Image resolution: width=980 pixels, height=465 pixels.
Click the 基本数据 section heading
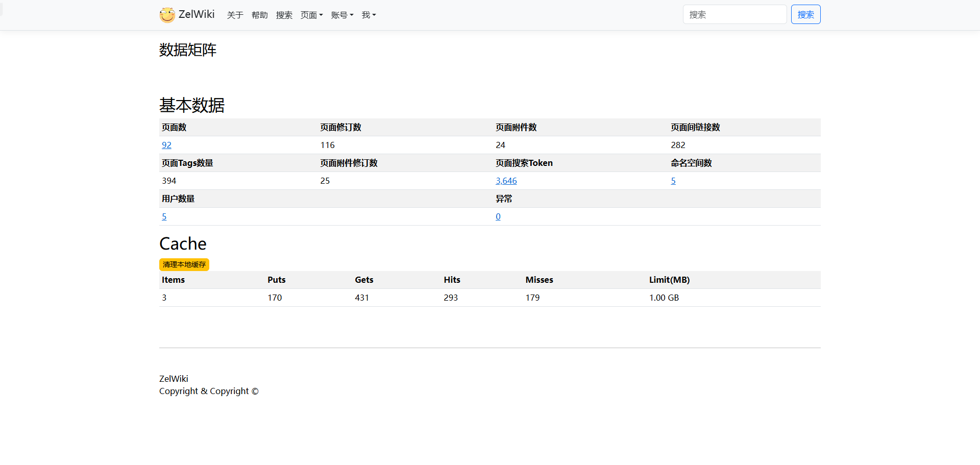coord(192,105)
